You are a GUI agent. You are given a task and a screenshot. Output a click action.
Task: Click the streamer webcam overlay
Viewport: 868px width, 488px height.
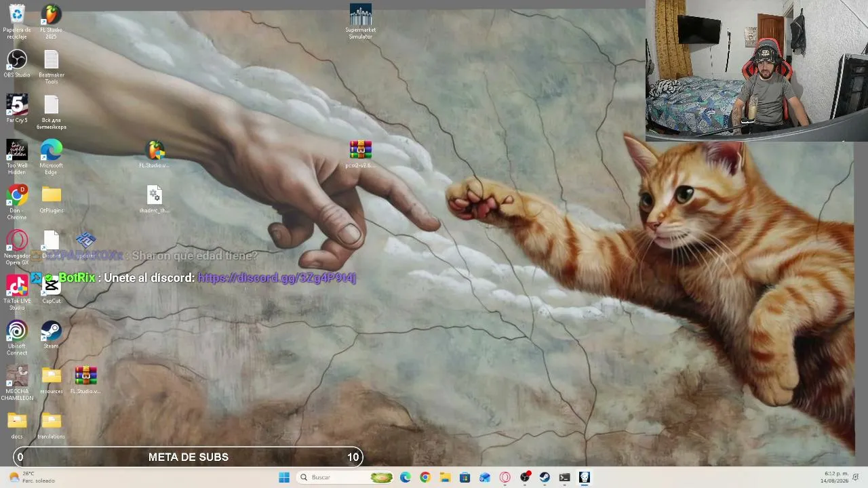pyautogui.click(x=757, y=70)
